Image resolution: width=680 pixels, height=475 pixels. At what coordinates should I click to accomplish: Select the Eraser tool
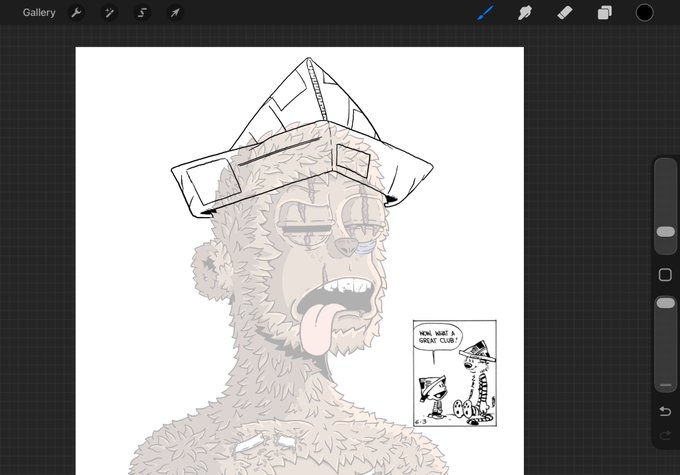pyautogui.click(x=565, y=13)
